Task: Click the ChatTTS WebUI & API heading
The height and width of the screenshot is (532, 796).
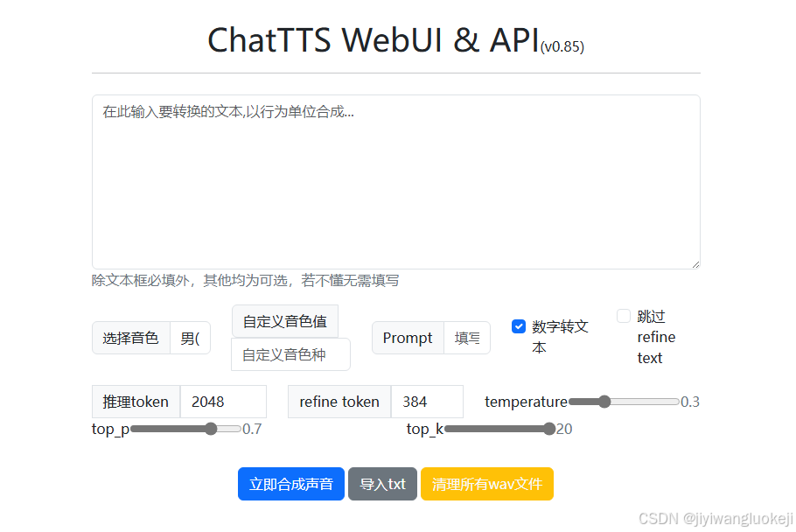Action: pos(374,39)
